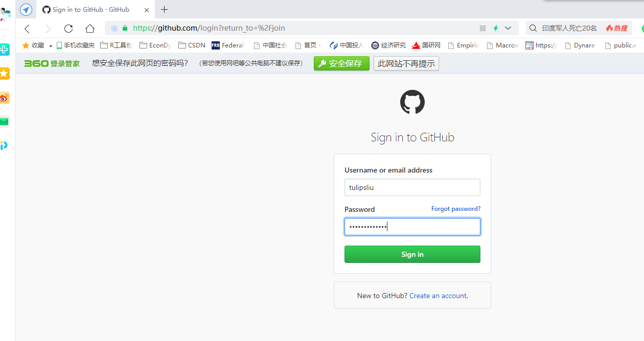Viewport: 644px width, 341px height.
Task: Click the search box with 印度军人死亡20名
Action: pyautogui.click(x=569, y=28)
